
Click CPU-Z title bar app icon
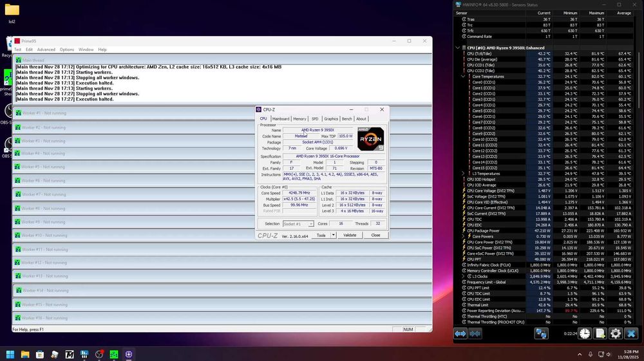coord(258,109)
